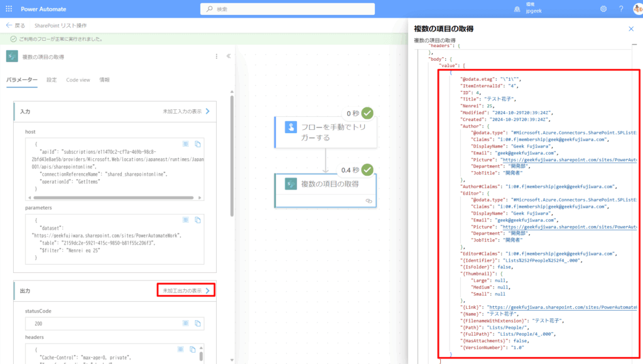
Task: Click the grid view icon in headers box
Action: point(180,350)
